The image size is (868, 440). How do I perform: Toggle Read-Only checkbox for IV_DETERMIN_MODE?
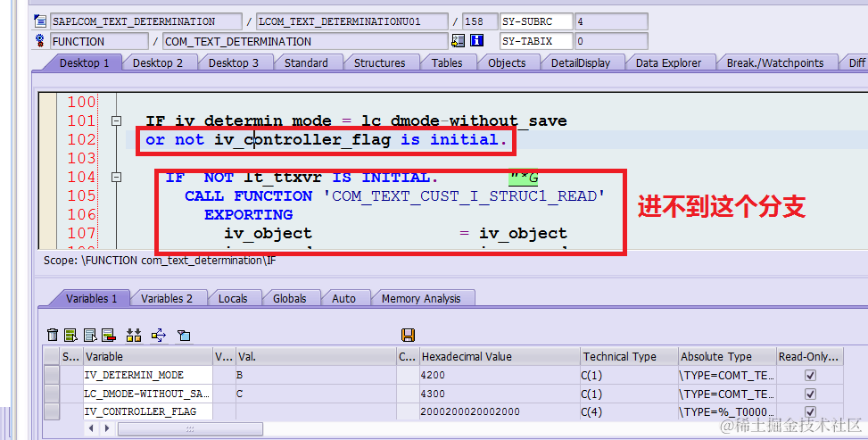[x=810, y=375]
